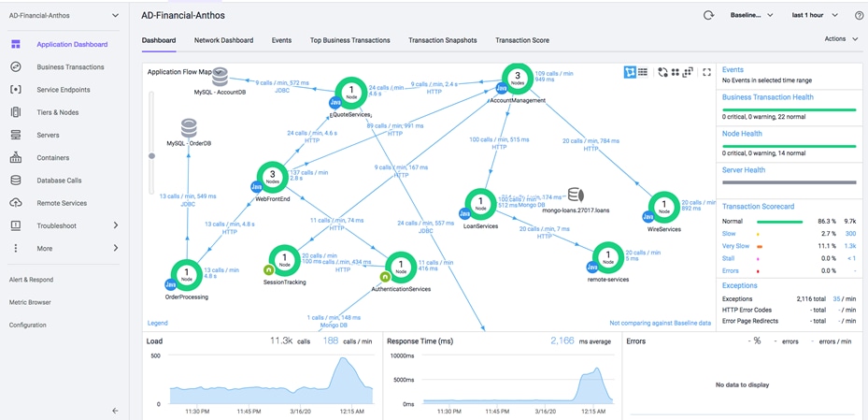Select the EQuoteServices tier node
The height and width of the screenshot is (420, 868).
[x=351, y=93]
